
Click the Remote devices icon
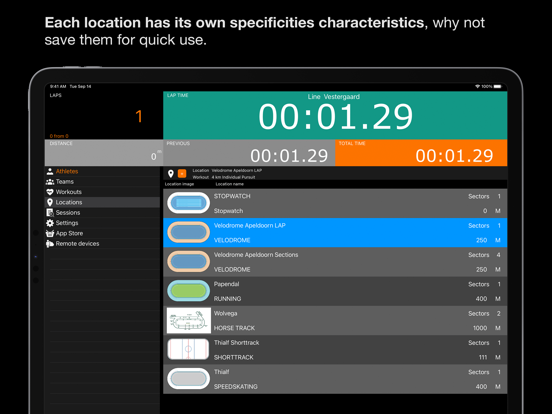pyautogui.click(x=50, y=244)
